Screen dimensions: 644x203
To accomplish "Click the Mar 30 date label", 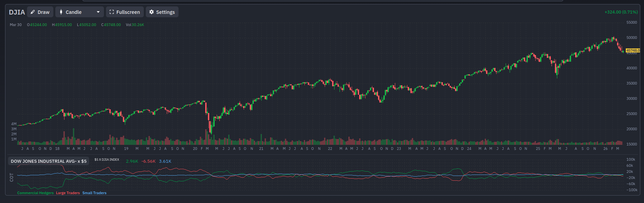I will click(x=16, y=25).
